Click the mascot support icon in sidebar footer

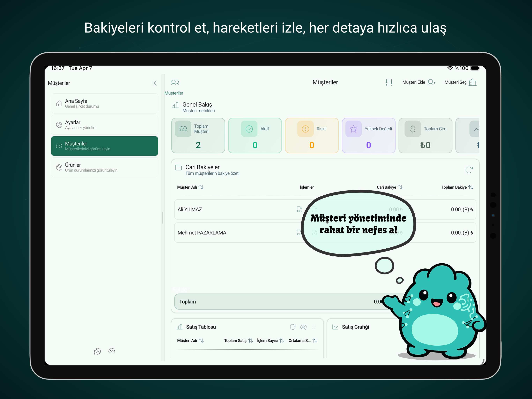(x=112, y=351)
